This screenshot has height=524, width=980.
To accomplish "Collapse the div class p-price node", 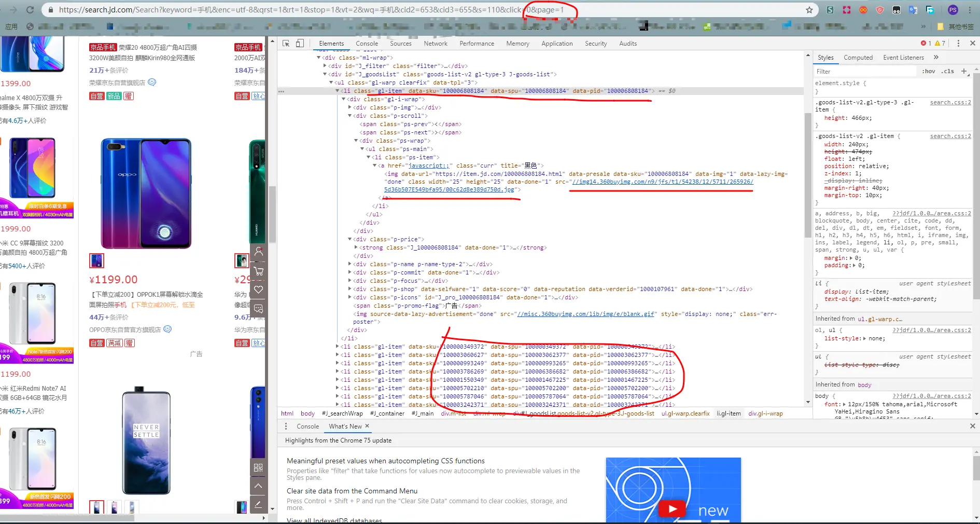I will point(350,239).
